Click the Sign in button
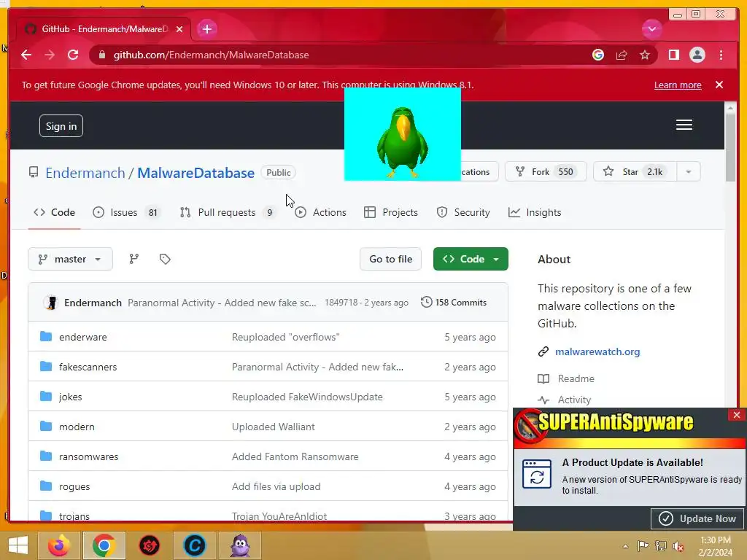Image resolution: width=747 pixels, height=560 pixels. pyautogui.click(x=61, y=125)
